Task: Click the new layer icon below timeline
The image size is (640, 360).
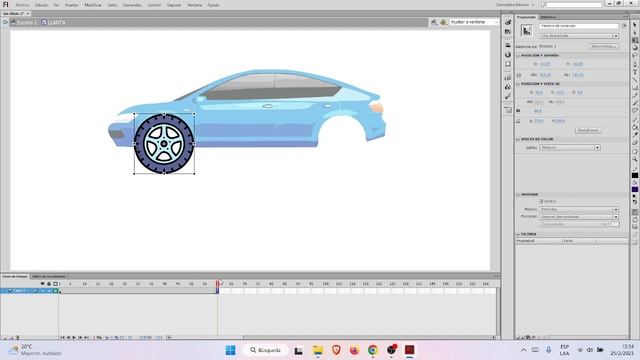Action: 5,338
